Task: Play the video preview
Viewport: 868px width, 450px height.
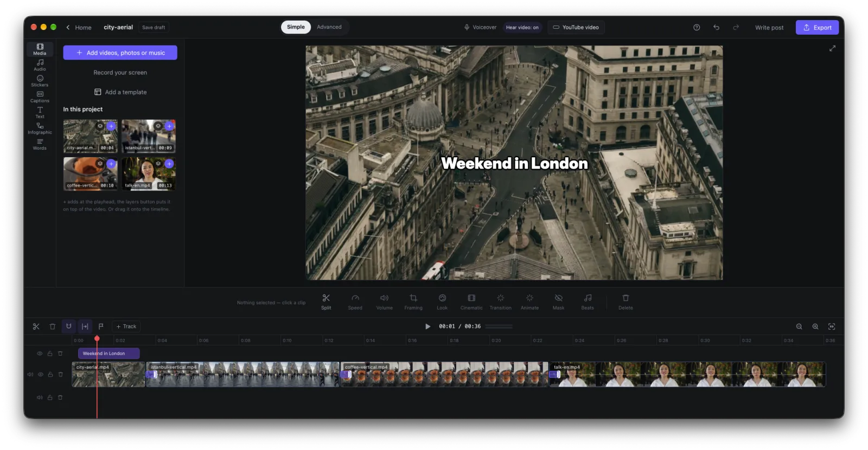Action: tap(427, 326)
